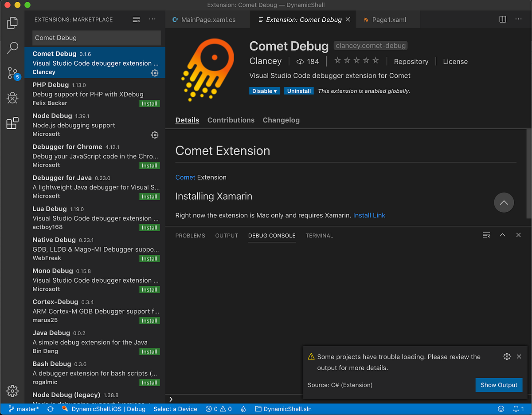
Task: Open the feedback smiley in the status bar
Action: [x=501, y=409]
